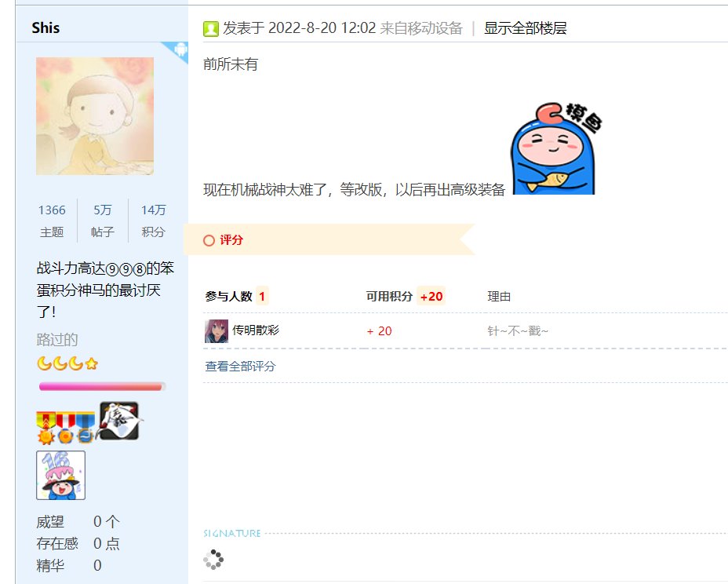728x584 pixels.
Task: Click the pink experience progress bar
Action: pos(102,386)
